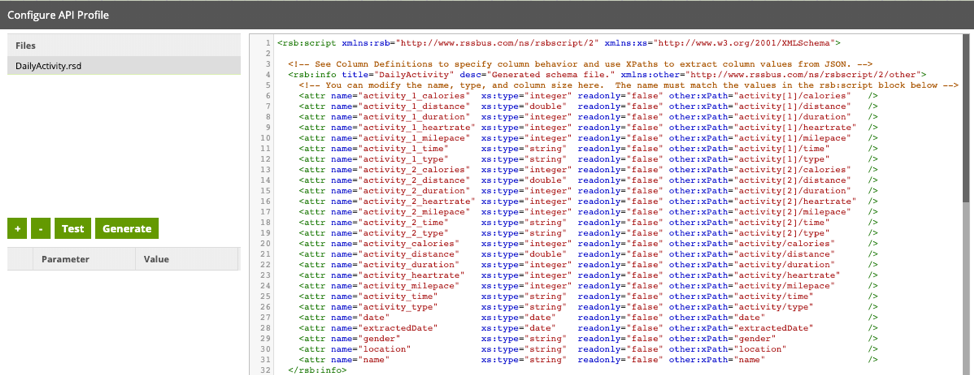The width and height of the screenshot is (974, 375).
Task: Click the 'You can modify the name' comment
Action: tap(629, 84)
